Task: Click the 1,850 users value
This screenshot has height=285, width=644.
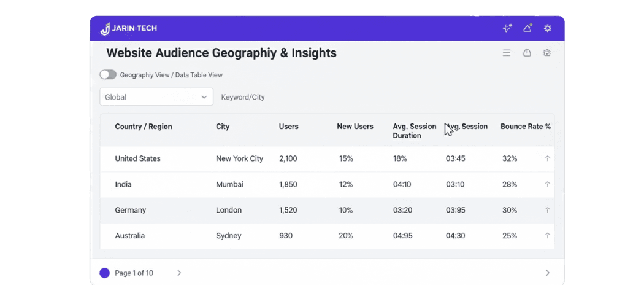Action: coord(288,184)
